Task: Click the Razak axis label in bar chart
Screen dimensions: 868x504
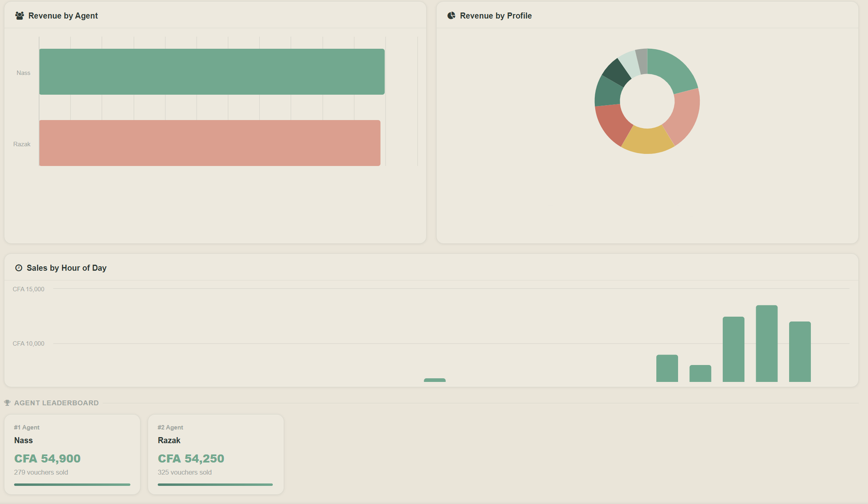Action: click(22, 144)
